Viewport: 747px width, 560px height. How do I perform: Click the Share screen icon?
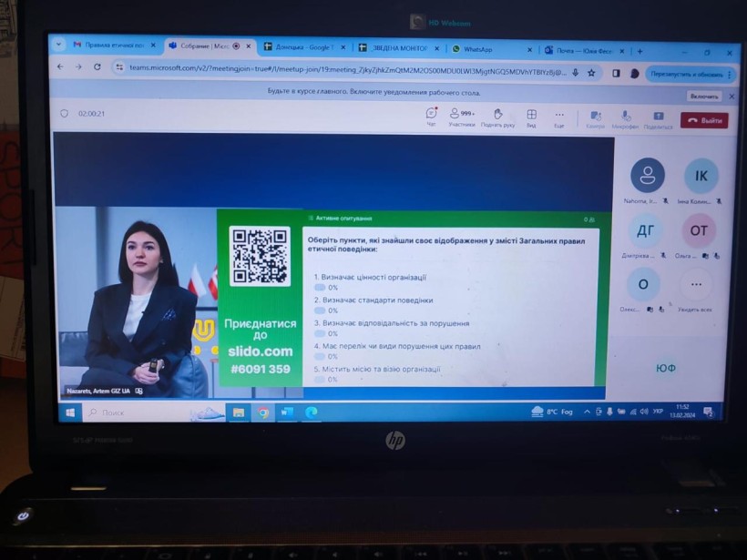pyautogui.click(x=658, y=117)
